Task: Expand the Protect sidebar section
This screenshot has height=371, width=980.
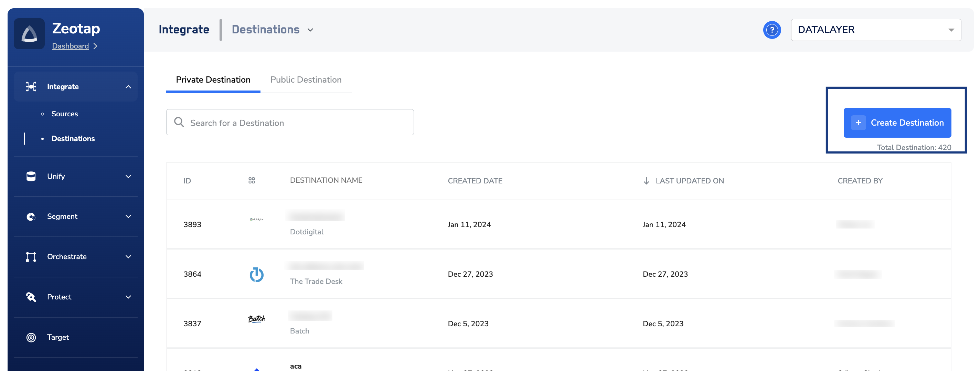Action: (128, 297)
